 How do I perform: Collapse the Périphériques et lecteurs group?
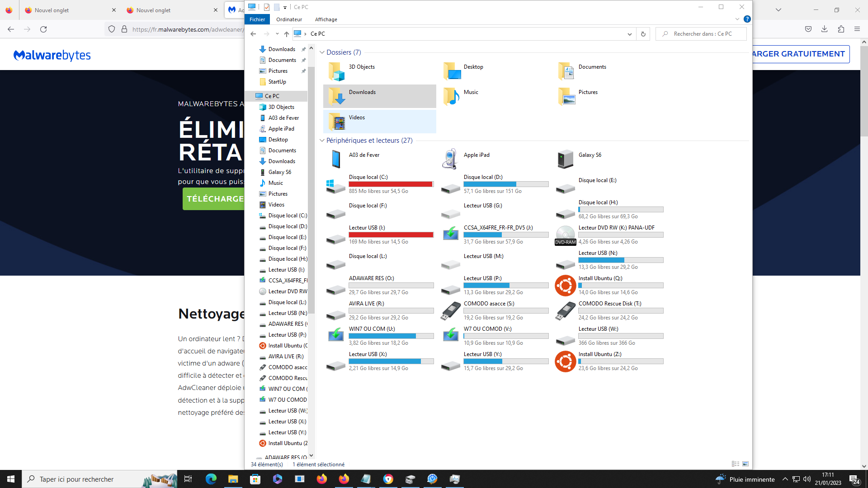[322, 141]
